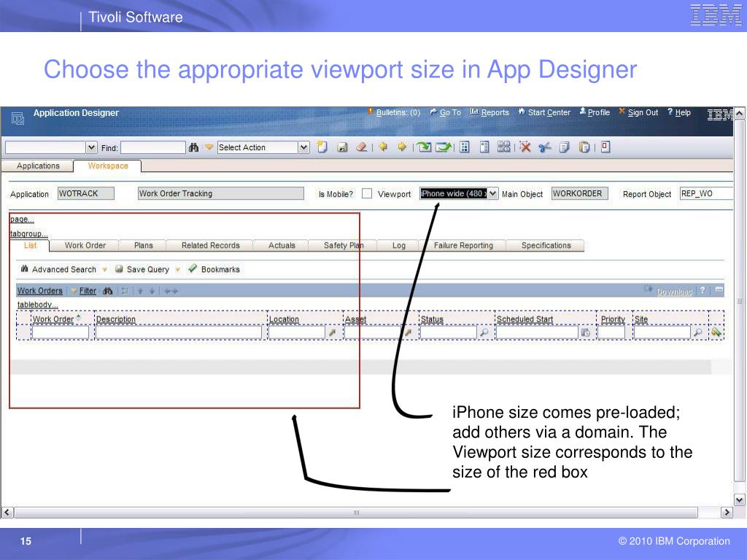Click the Site lookup magnifier icon
The height and width of the screenshot is (560, 747).
click(x=698, y=332)
